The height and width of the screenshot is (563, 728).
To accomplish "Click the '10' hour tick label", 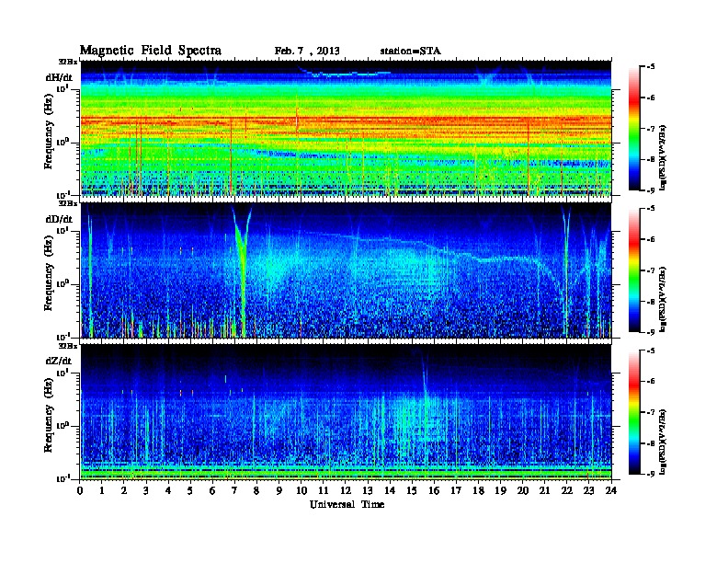I will [x=301, y=490].
